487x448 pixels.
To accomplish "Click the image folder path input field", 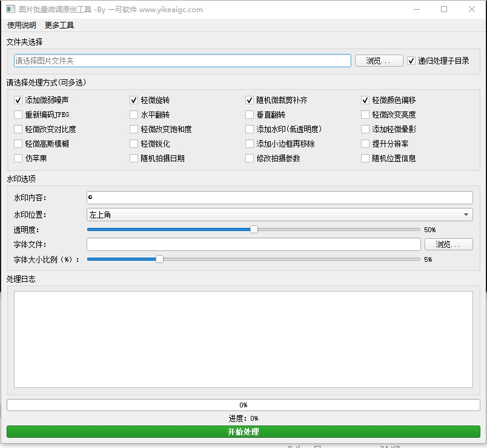I will click(182, 61).
